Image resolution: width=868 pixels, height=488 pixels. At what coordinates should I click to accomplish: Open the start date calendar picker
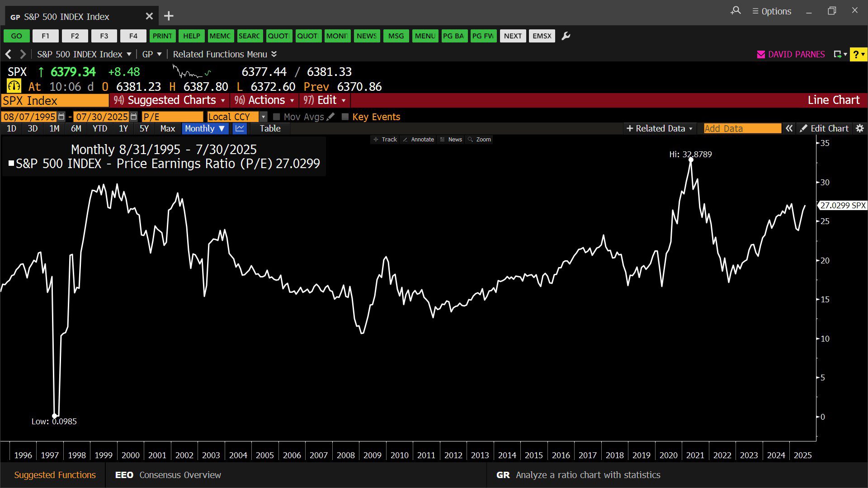pyautogui.click(x=61, y=117)
